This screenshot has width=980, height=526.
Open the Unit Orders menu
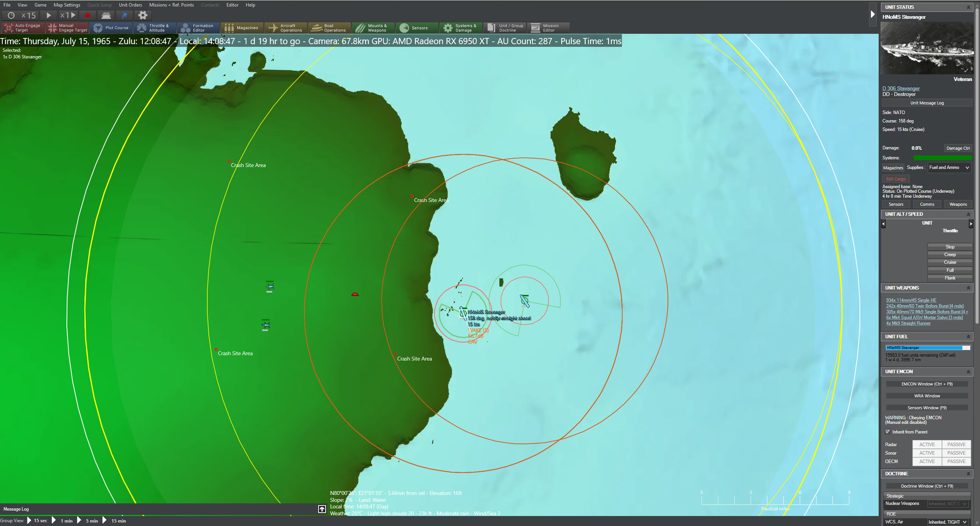pos(130,5)
